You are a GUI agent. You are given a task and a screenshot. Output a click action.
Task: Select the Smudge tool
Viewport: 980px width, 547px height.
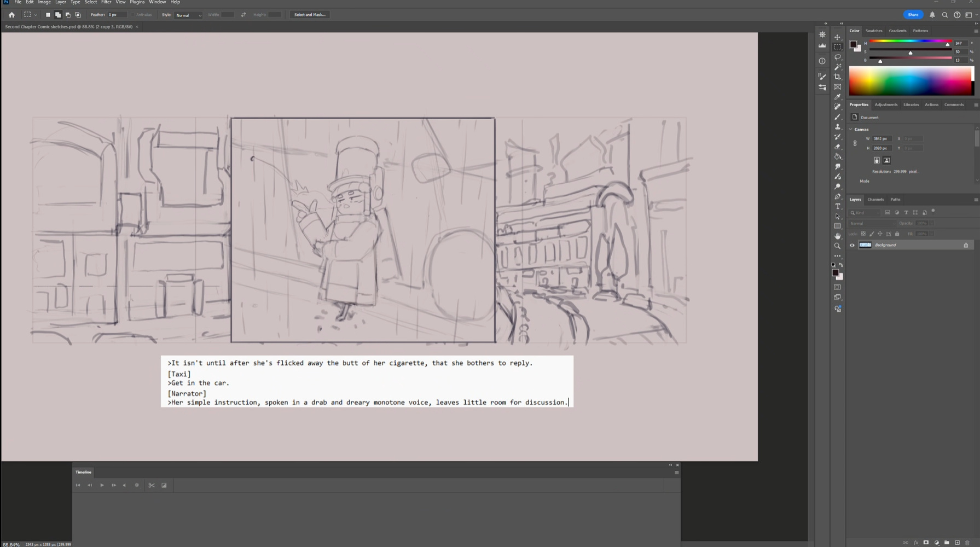tap(837, 166)
